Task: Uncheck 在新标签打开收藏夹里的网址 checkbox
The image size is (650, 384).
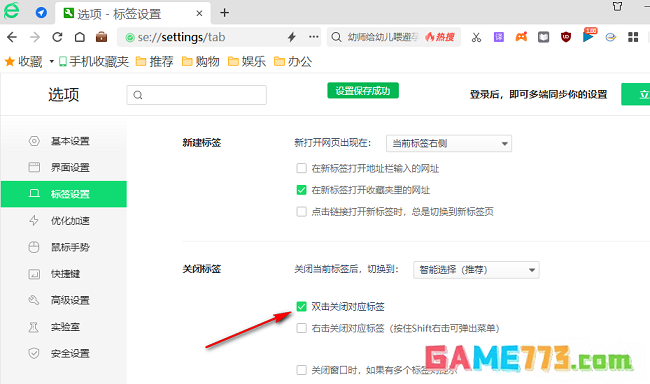Action: click(301, 190)
